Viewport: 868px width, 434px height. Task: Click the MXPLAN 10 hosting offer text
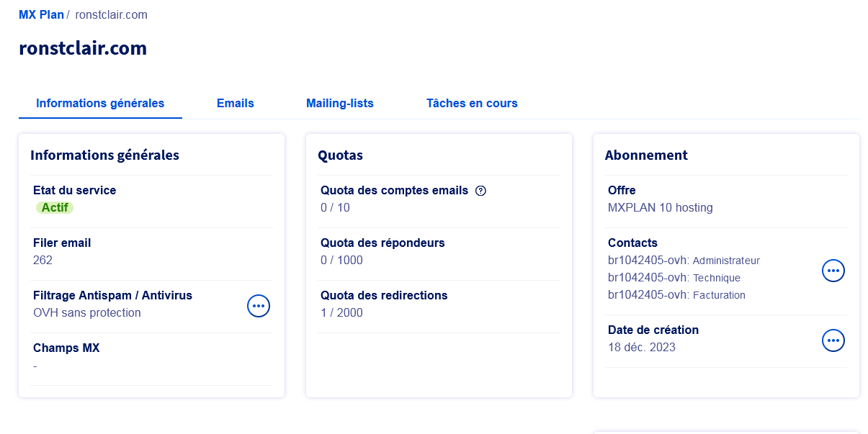(x=660, y=208)
